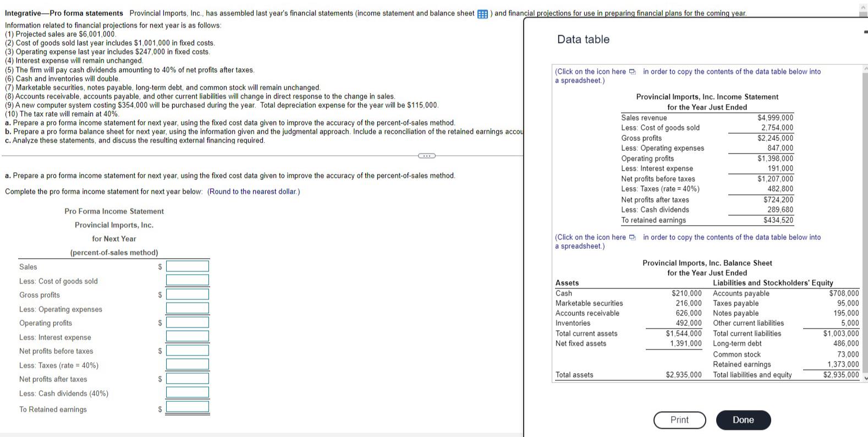The height and width of the screenshot is (437, 868).
Task: Copy the Balance Sheet table to spreadsheet
Action: click(x=633, y=237)
